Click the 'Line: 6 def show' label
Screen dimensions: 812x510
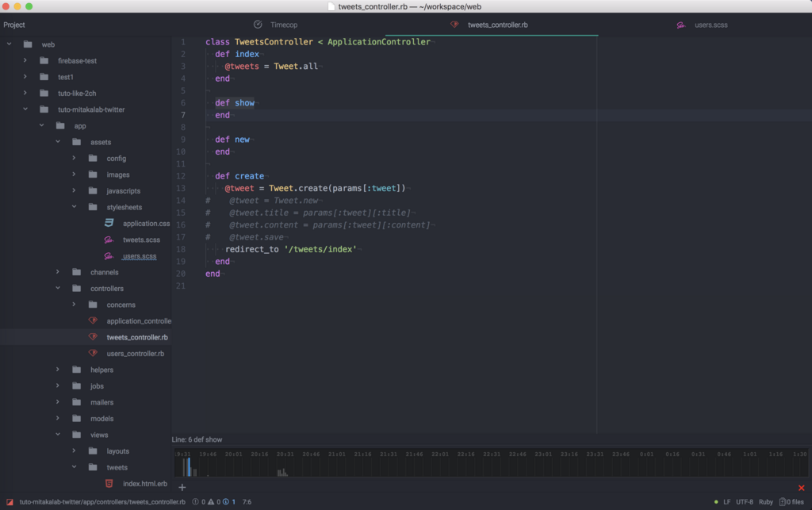tap(197, 439)
